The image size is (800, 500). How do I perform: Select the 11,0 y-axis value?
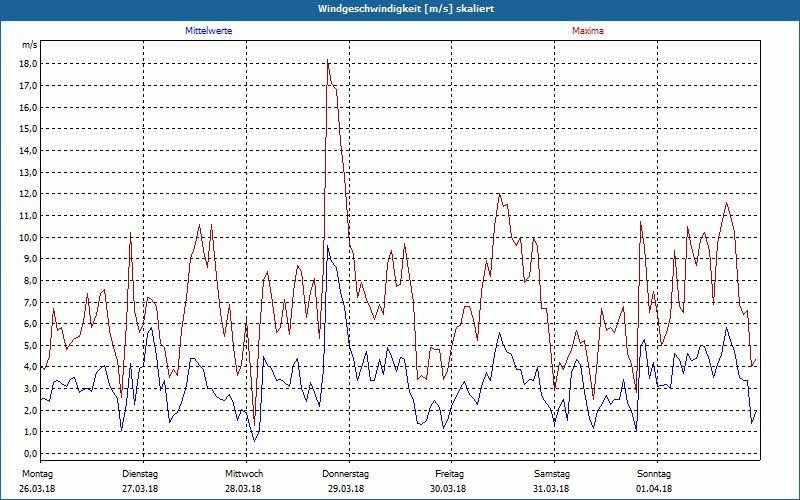[x=29, y=216]
